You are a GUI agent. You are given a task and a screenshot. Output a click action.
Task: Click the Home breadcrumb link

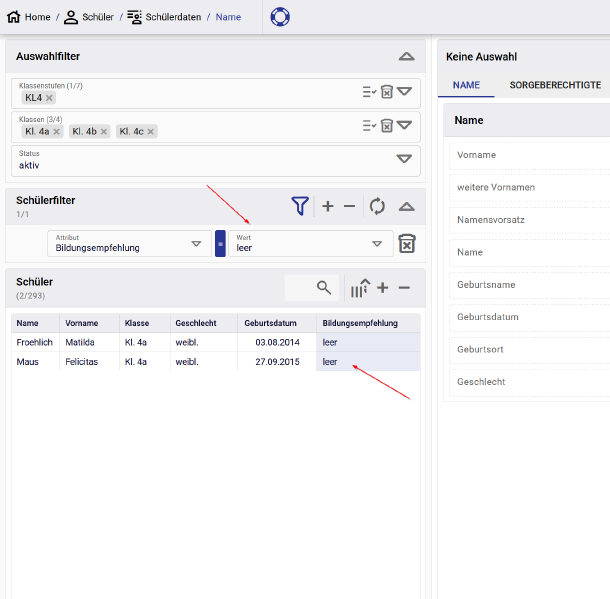pos(29,17)
